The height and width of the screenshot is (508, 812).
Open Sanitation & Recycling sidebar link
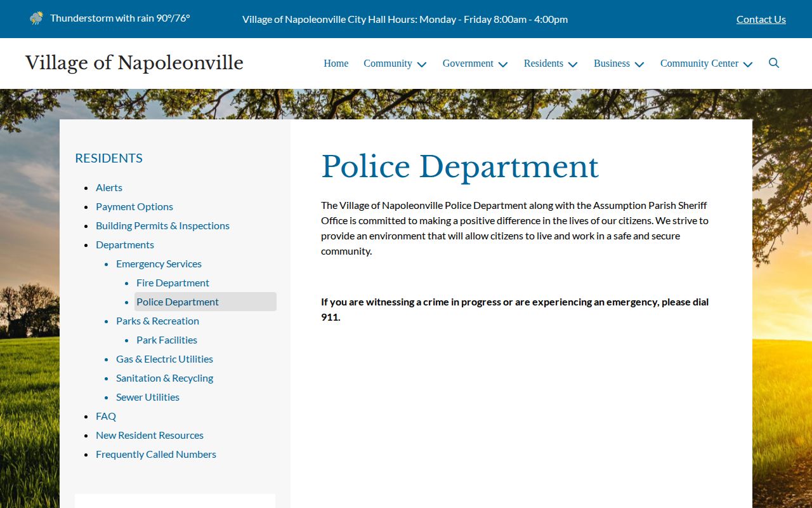(164, 378)
